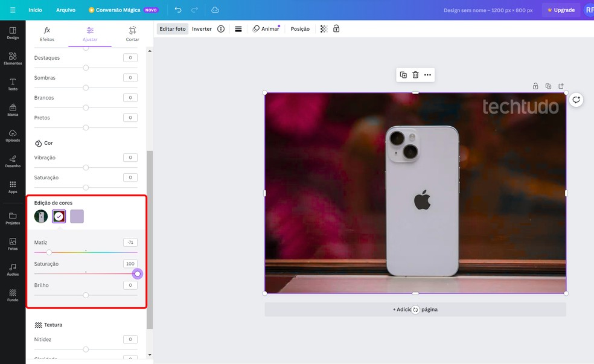Viewport: 594px width, 364px height.
Task: Show image info icon in toolbar
Action: [221, 29]
